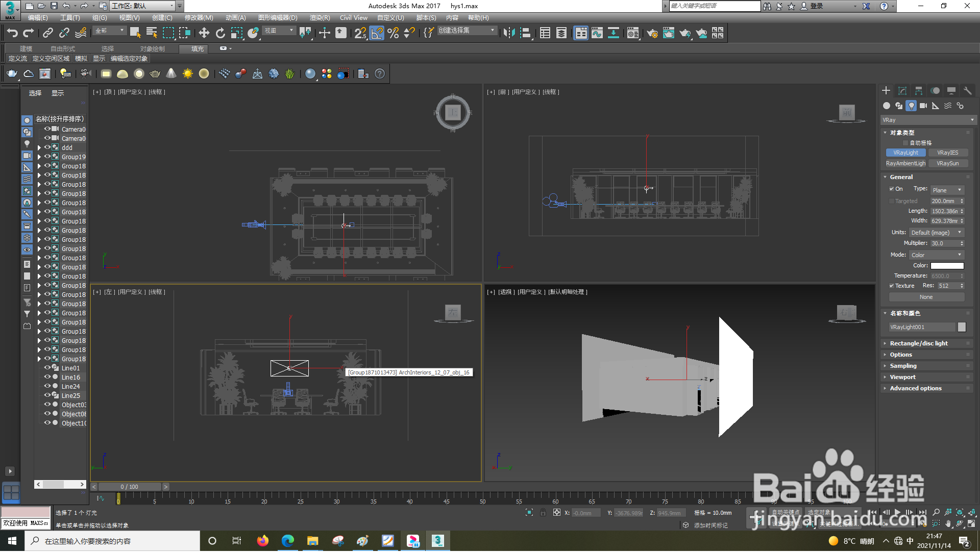Image resolution: width=980 pixels, height=552 pixels.
Task: Click the white light Color swatch
Action: 947,266
